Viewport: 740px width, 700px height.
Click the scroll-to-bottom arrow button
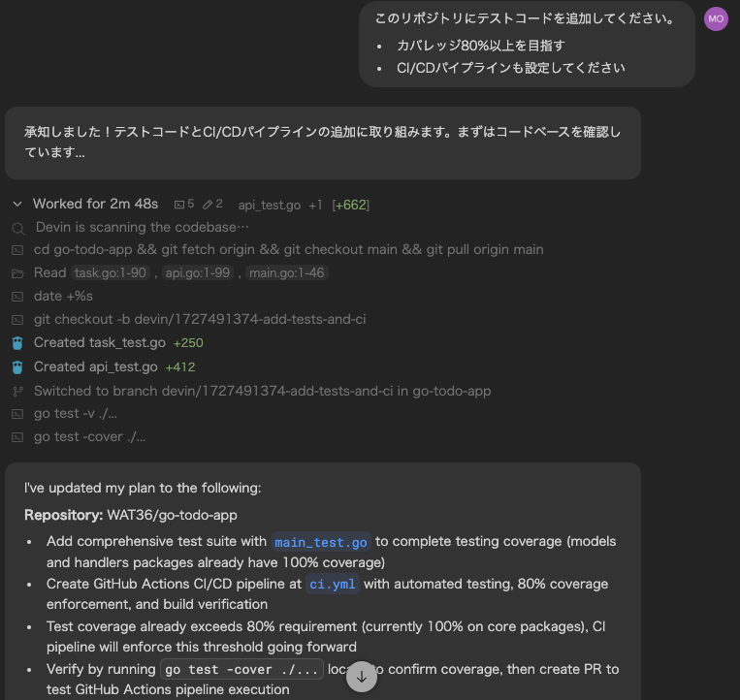point(362,677)
